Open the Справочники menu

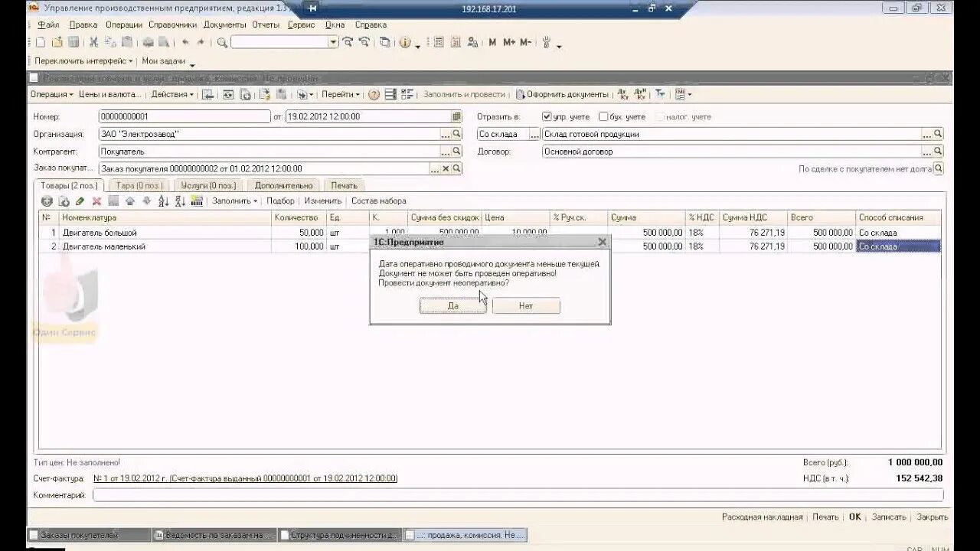click(x=172, y=24)
